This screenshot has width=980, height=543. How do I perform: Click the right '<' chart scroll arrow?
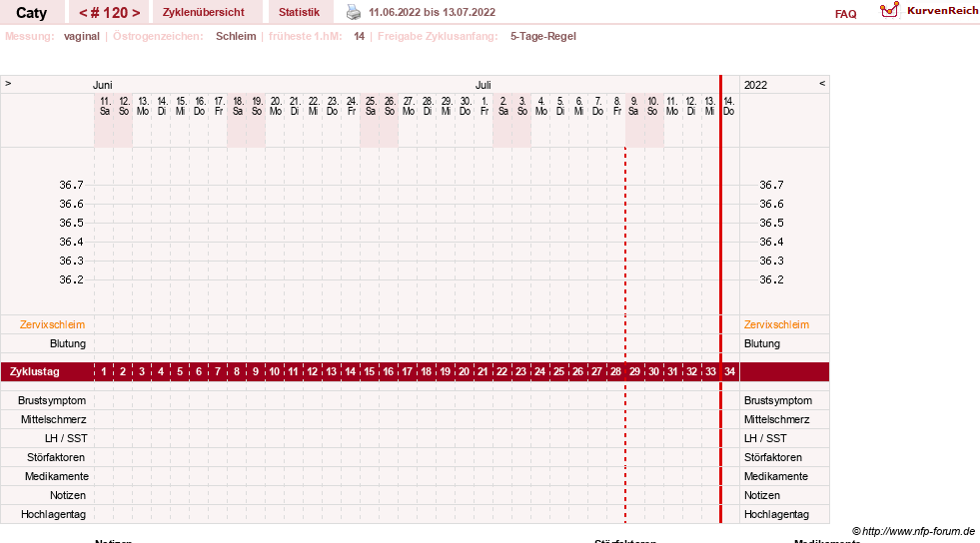(822, 84)
